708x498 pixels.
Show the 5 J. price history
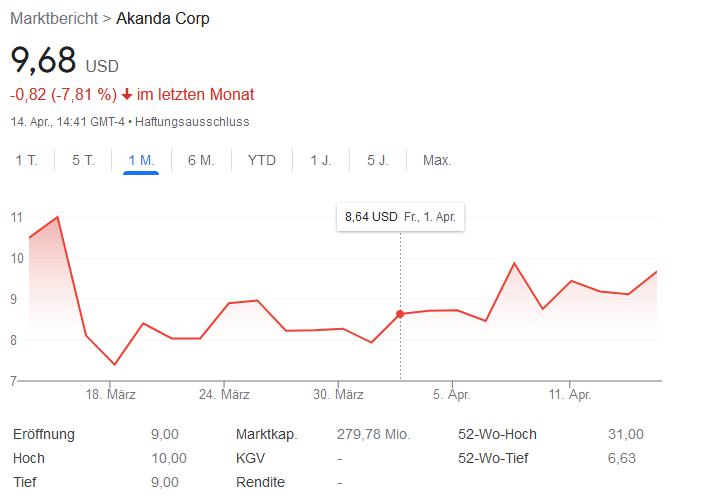click(x=378, y=160)
